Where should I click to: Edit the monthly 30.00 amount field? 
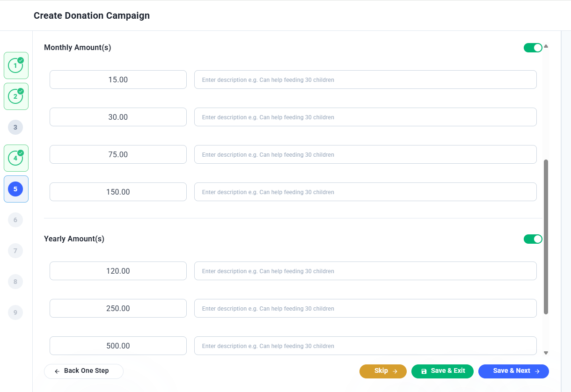pyautogui.click(x=118, y=117)
